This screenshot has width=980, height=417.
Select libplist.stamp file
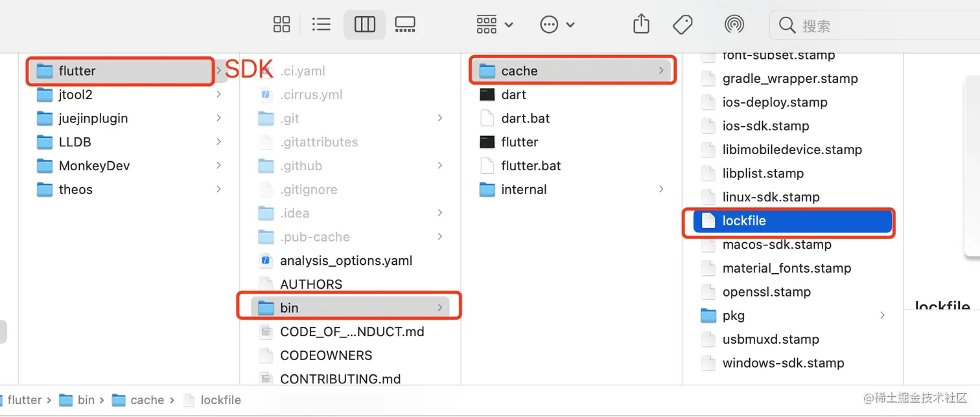tap(793, 174)
